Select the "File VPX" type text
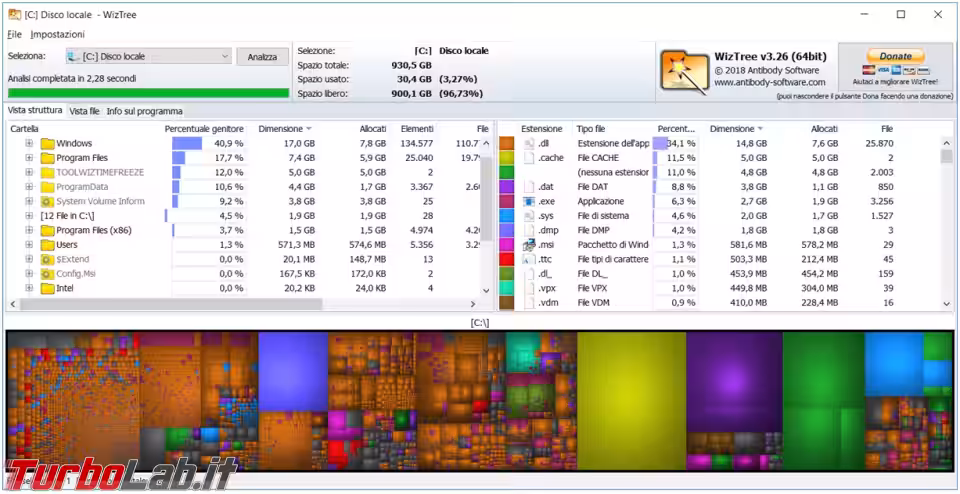The width and height of the screenshot is (960, 494). 593,288
